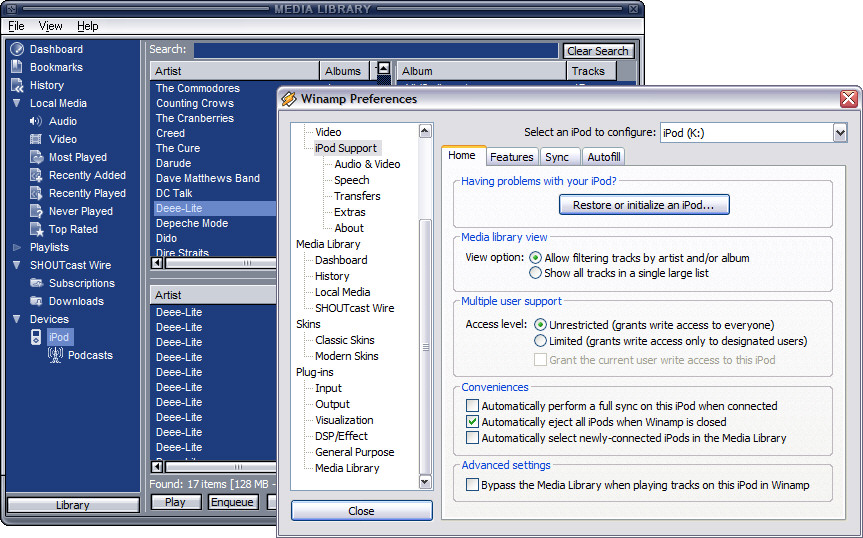The image size is (863, 538).
Task: Select the Home tab
Action: coord(462,155)
